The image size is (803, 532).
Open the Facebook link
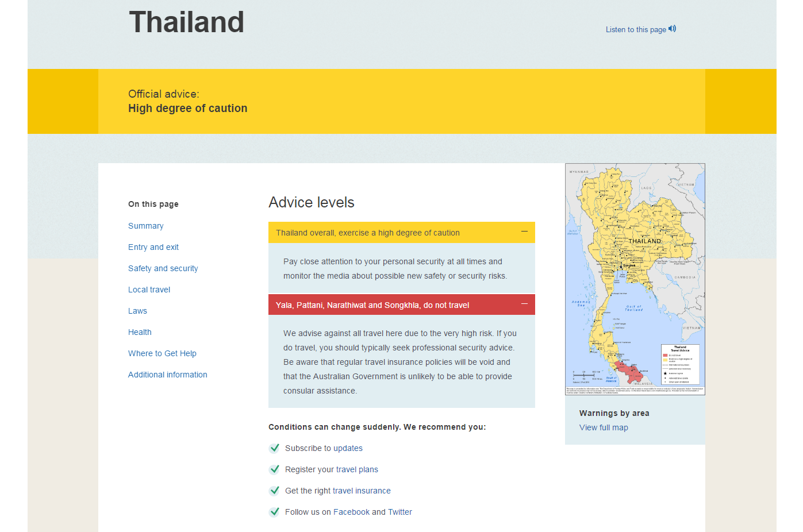coord(351,512)
